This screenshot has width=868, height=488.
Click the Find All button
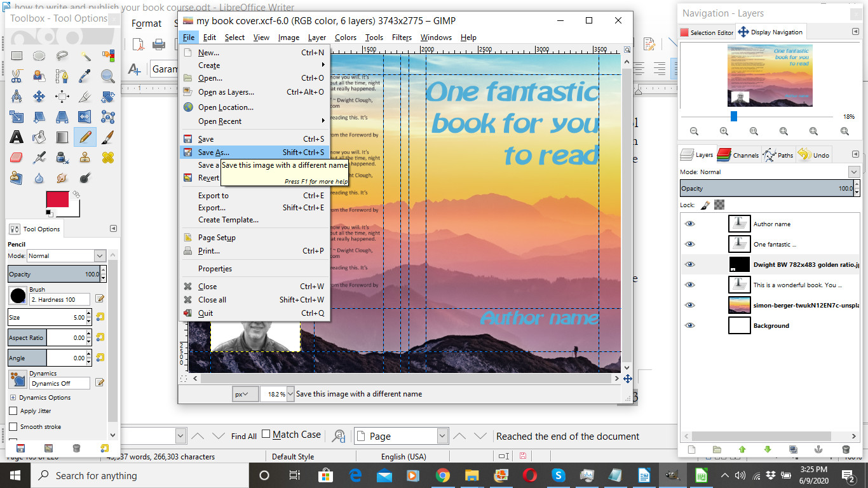[x=244, y=437]
